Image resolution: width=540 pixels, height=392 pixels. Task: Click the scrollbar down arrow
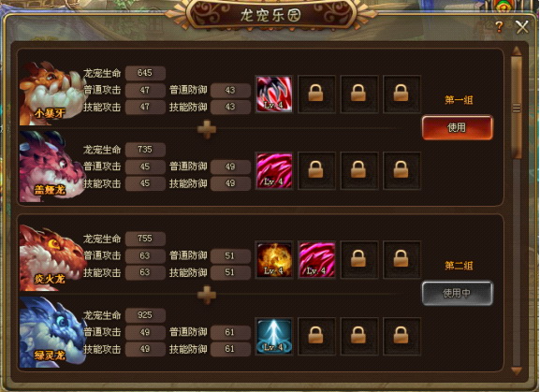pyautogui.click(x=517, y=370)
